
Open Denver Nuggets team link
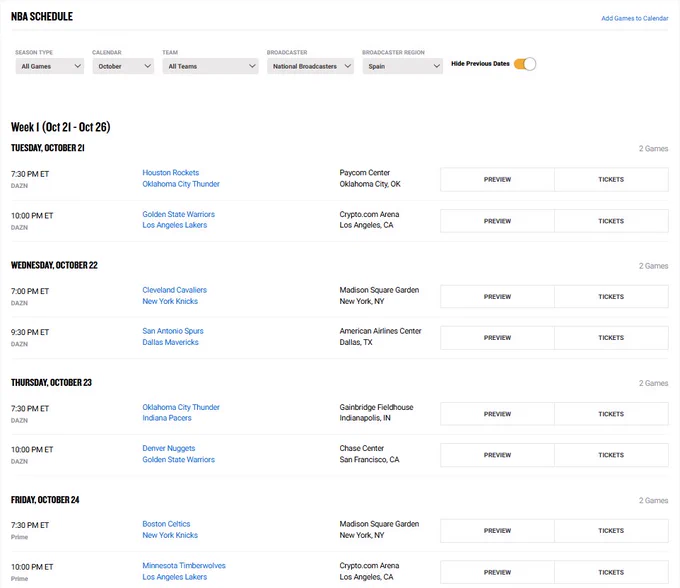pos(169,448)
